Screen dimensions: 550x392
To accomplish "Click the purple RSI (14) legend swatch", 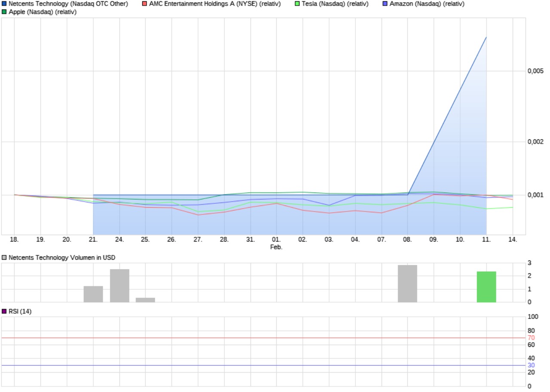I will [x=4, y=311].
